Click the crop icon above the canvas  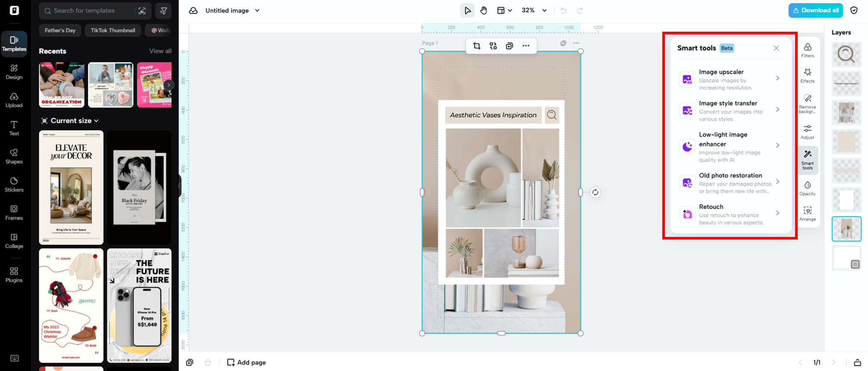click(x=477, y=46)
